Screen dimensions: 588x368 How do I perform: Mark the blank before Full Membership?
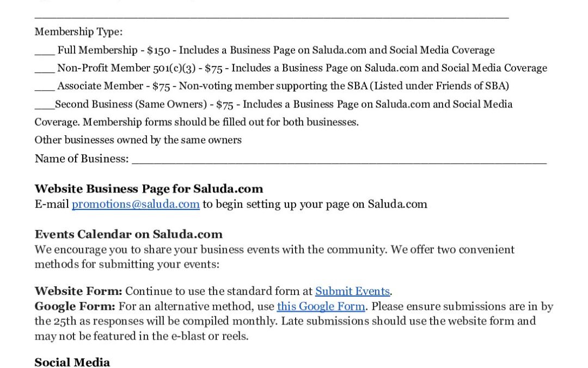[45, 52]
